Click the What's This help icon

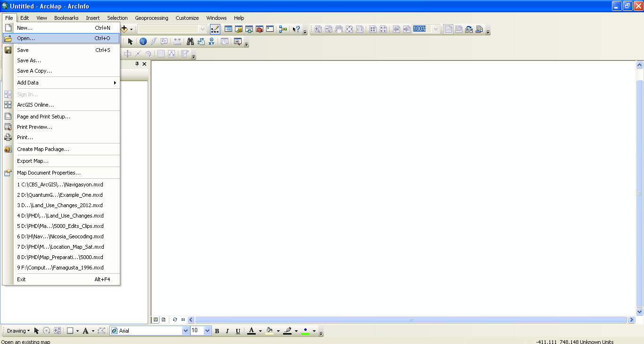[x=296, y=29]
